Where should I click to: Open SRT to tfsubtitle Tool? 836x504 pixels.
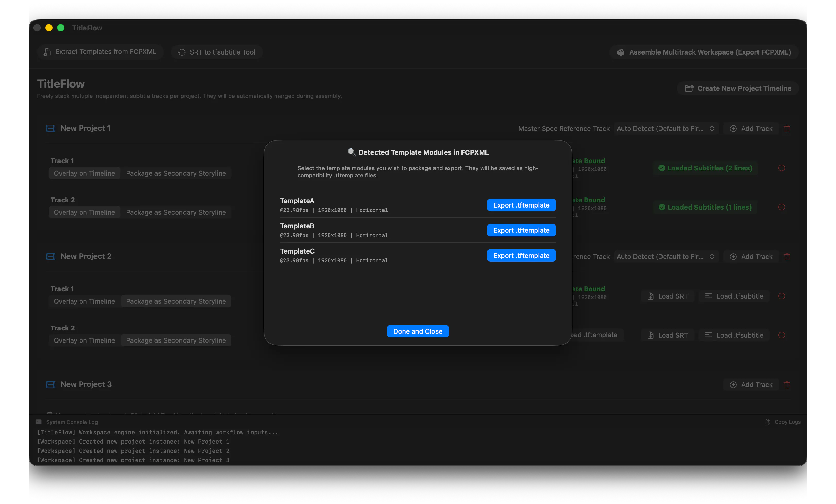point(216,52)
